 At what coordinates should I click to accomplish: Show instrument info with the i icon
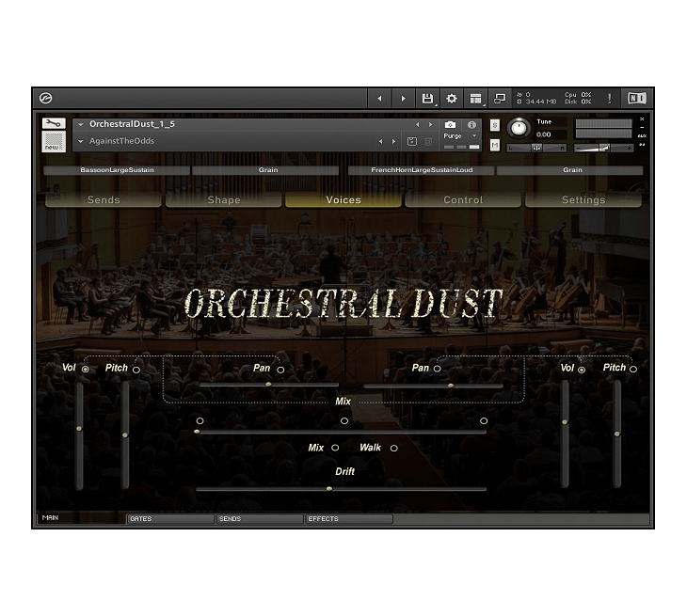point(471,125)
